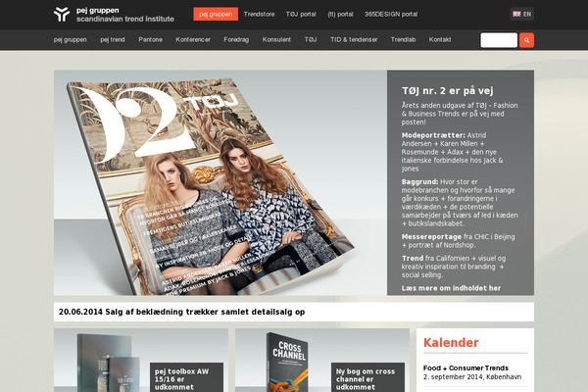Viewport: 588px width, 392px height.
Task: Open the TØJ menu item
Action: 311,40
